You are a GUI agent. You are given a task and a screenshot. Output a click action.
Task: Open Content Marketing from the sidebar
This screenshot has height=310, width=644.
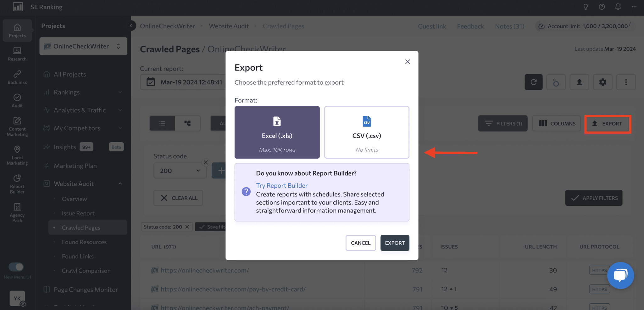pyautogui.click(x=17, y=126)
